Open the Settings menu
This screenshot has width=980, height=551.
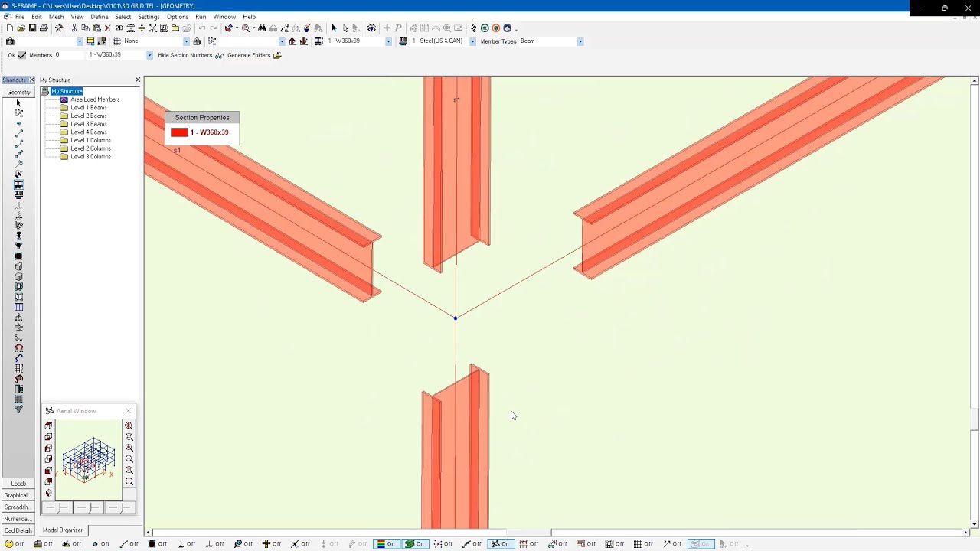[149, 17]
